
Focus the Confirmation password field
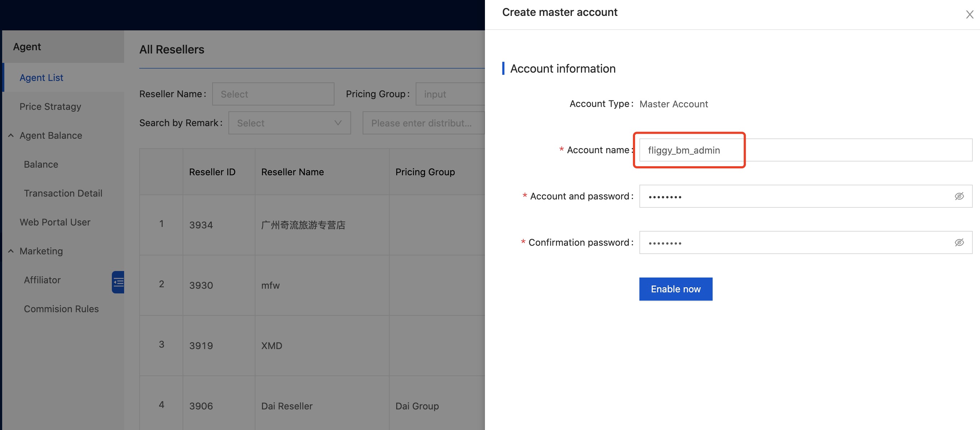tap(791, 242)
